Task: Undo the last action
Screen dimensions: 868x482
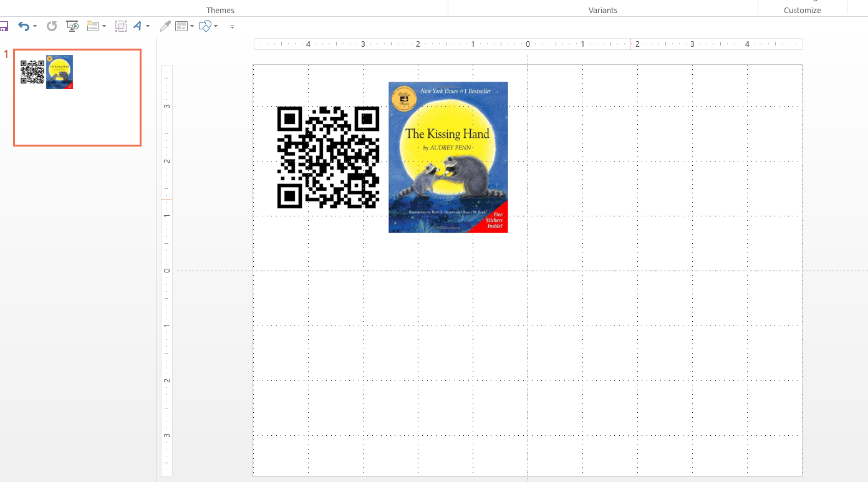Action: click(22, 26)
